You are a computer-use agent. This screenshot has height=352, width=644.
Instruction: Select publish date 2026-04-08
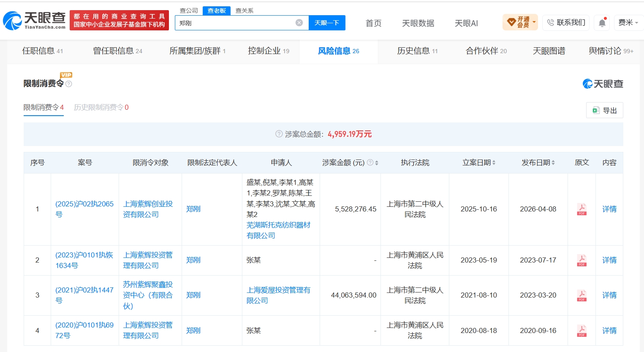[538, 209]
